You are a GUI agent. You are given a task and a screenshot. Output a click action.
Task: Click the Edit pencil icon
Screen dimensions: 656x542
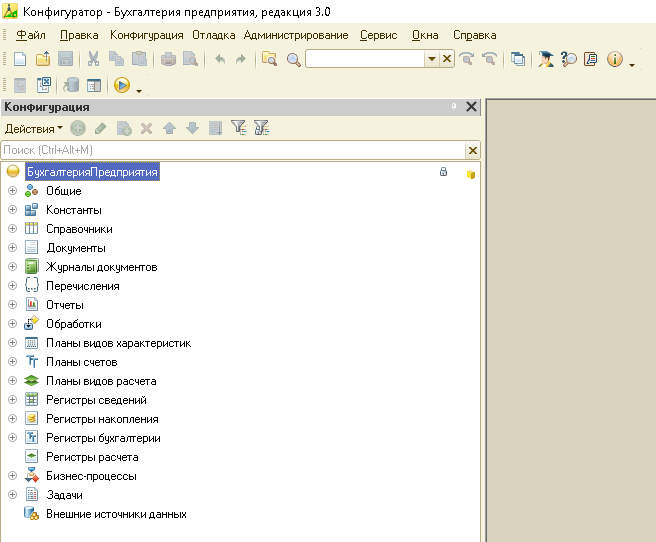tap(100, 128)
